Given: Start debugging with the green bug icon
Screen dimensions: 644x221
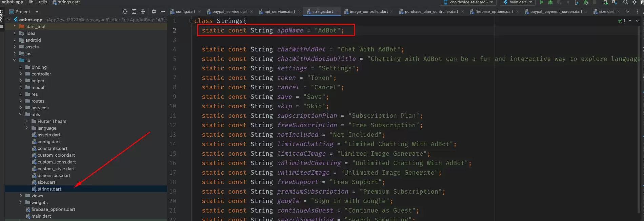Looking at the screenshot, I should (550, 2).
